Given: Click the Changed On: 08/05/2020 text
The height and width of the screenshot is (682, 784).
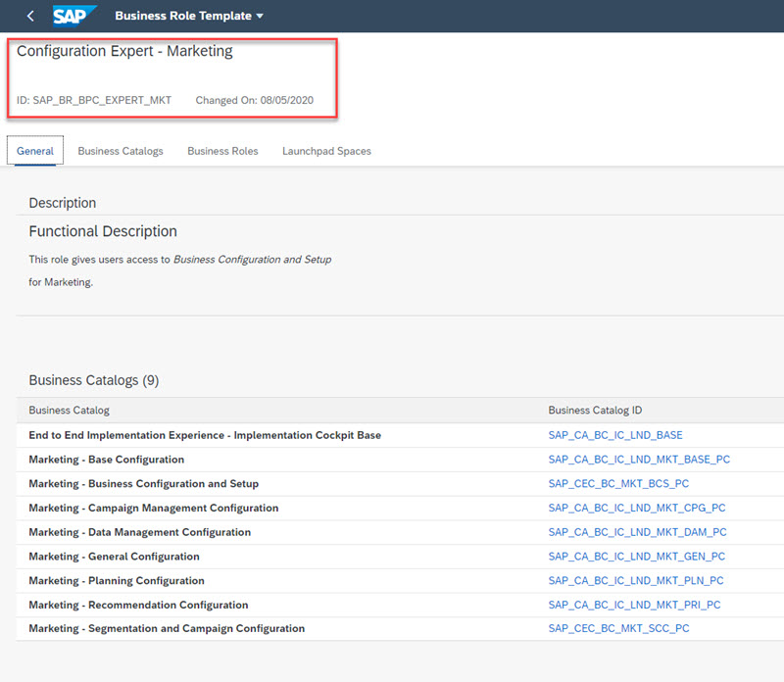Looking at the screenshot, I should click(255, 100).
